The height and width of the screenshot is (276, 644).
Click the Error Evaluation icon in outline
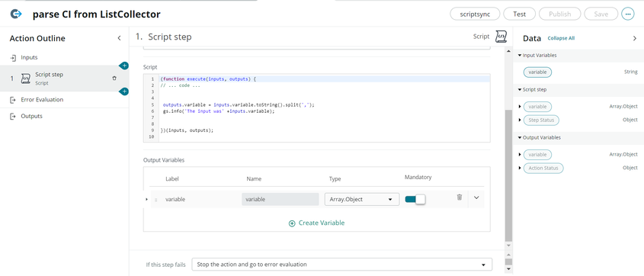tap(13, 100)
